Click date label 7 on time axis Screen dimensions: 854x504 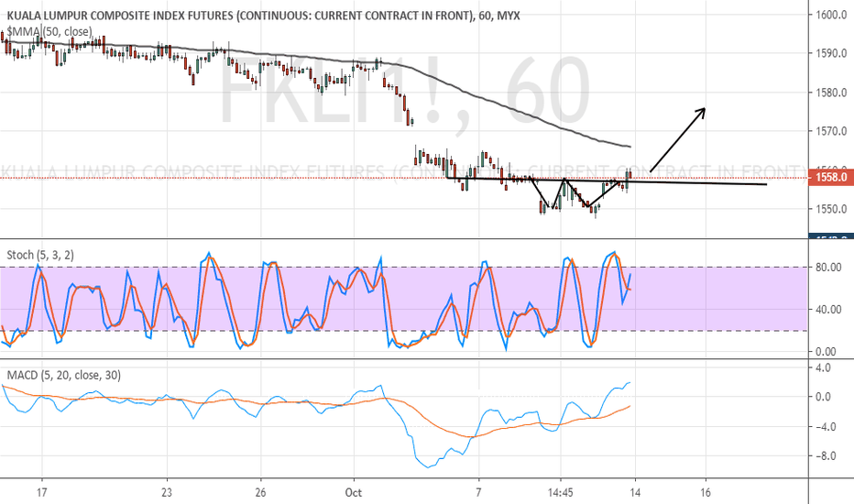pyautogui.click(x=478, y=493)
